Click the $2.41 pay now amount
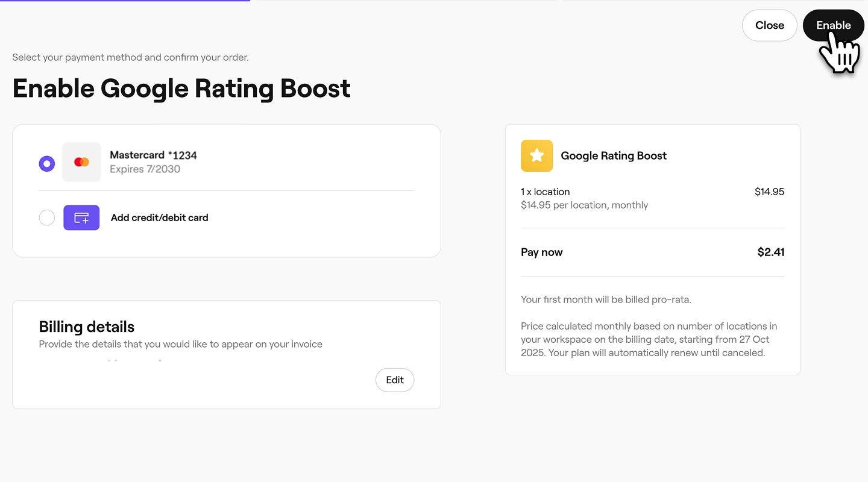Image resolution: width=868 pixels, height=482 pixels. 770,252
